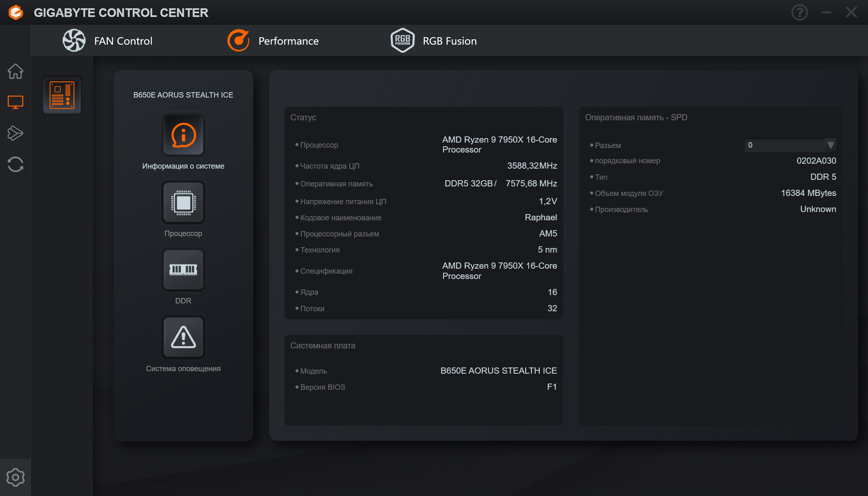Open the Система оповещения warning icon
This screenshot has height=496, width=868.
[x=183, y=337]
